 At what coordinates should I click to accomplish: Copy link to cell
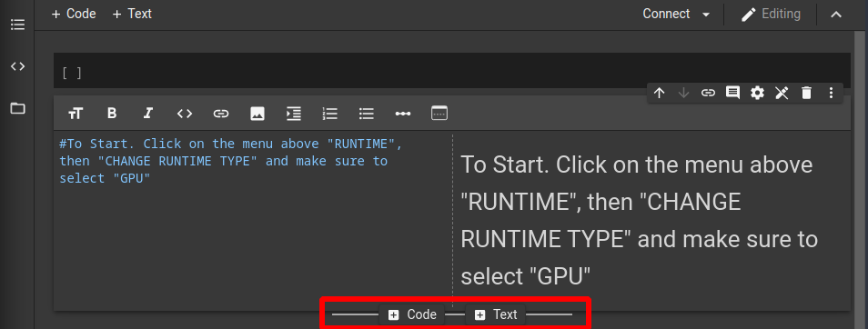(x=708, y=93)
